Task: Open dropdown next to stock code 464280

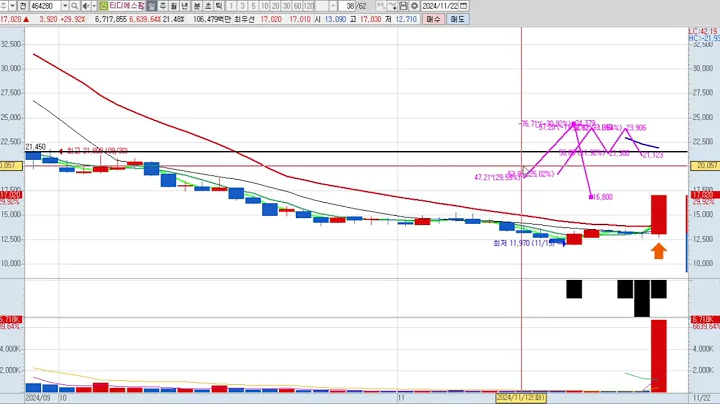Action: [x=65, y=6]
